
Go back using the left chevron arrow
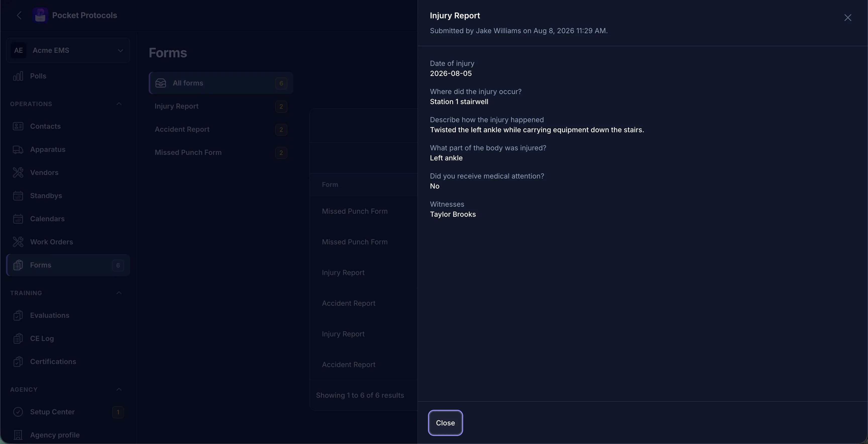(x=19, y=15)
